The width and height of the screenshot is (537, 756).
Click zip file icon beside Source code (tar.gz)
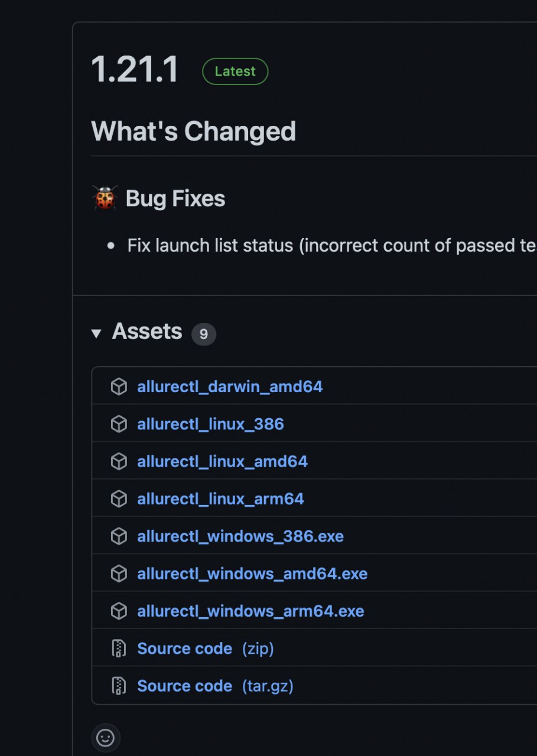(119, 686)
